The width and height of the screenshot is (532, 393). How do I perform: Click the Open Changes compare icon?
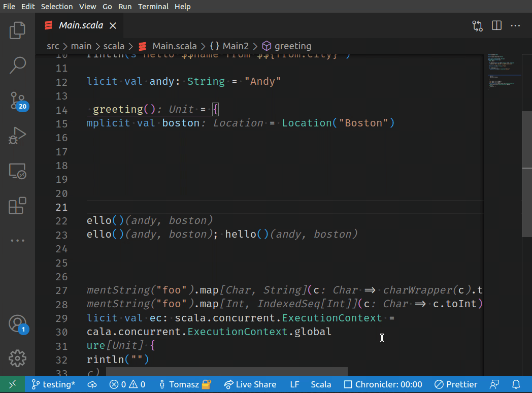(x=477, y=26)
